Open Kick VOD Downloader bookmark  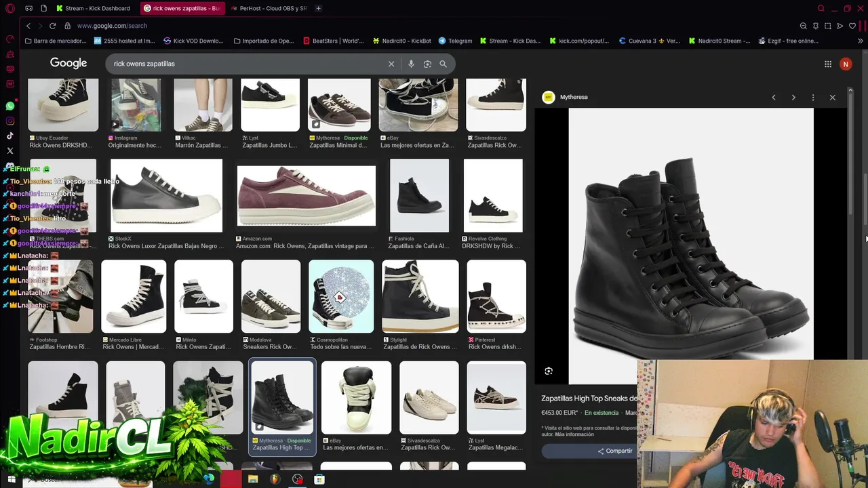(x=193, y=41)
